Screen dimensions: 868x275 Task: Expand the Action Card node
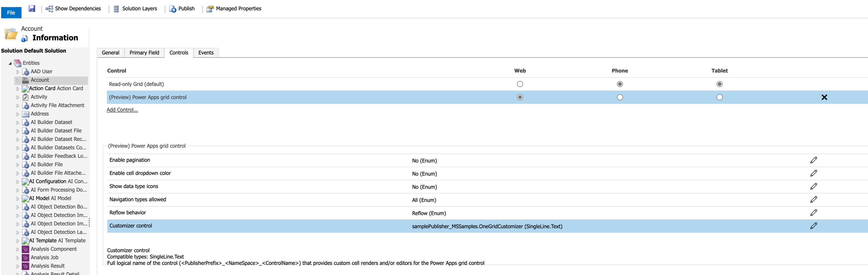(x=18, y=89)
